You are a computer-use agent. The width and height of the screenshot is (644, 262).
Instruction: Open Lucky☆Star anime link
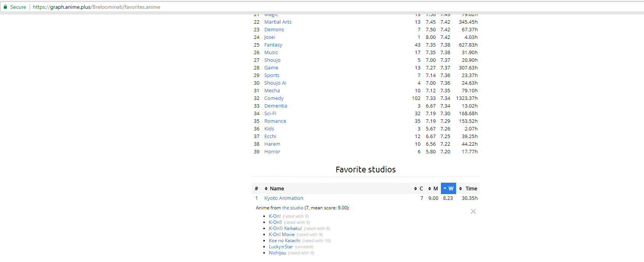tap(281, 247)
